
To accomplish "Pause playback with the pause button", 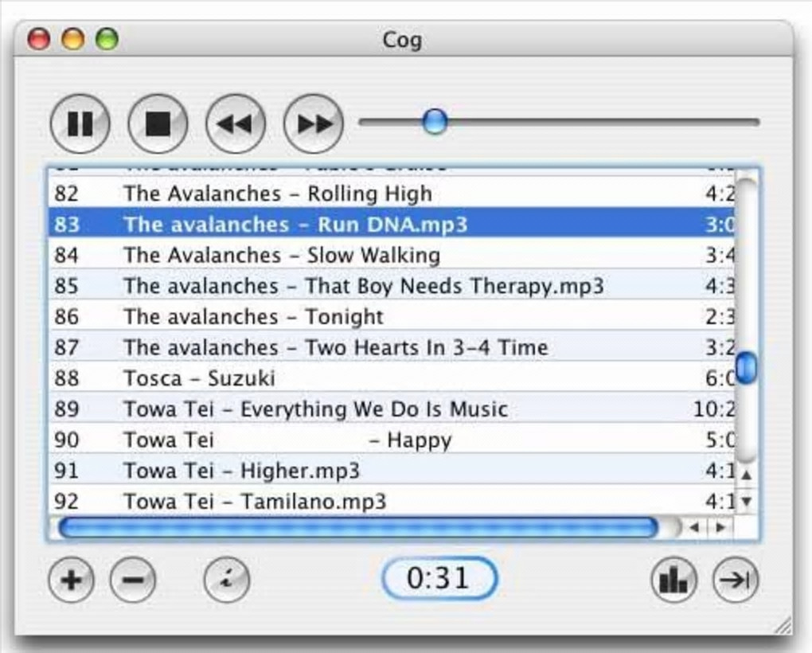I will point(80,123).
